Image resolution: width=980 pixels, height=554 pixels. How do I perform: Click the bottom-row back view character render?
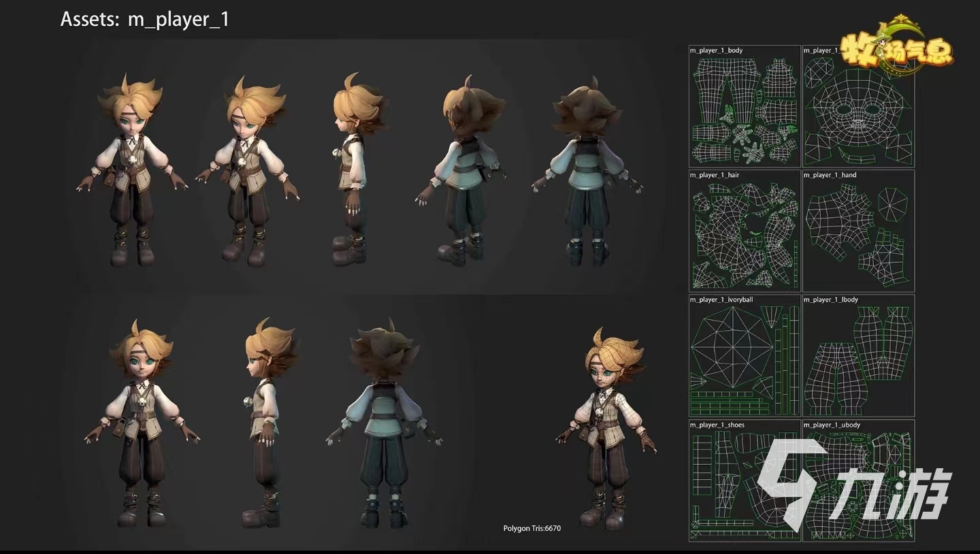[385, 423]
